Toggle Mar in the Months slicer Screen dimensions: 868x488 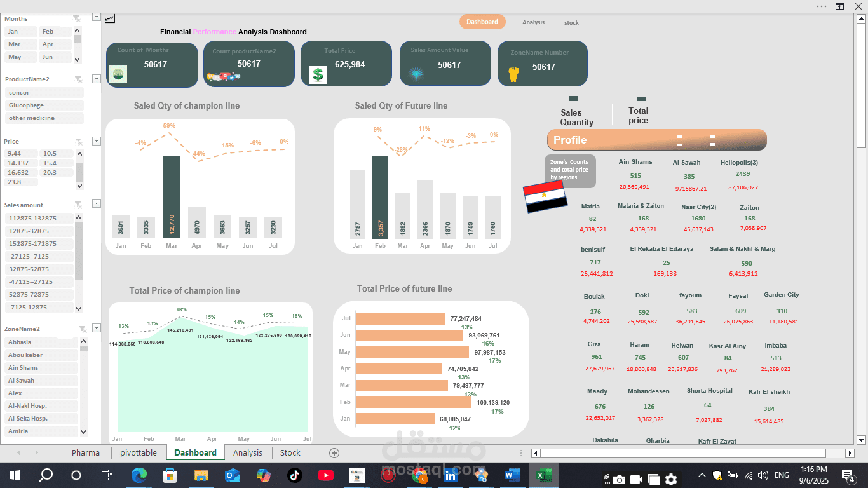20,44
